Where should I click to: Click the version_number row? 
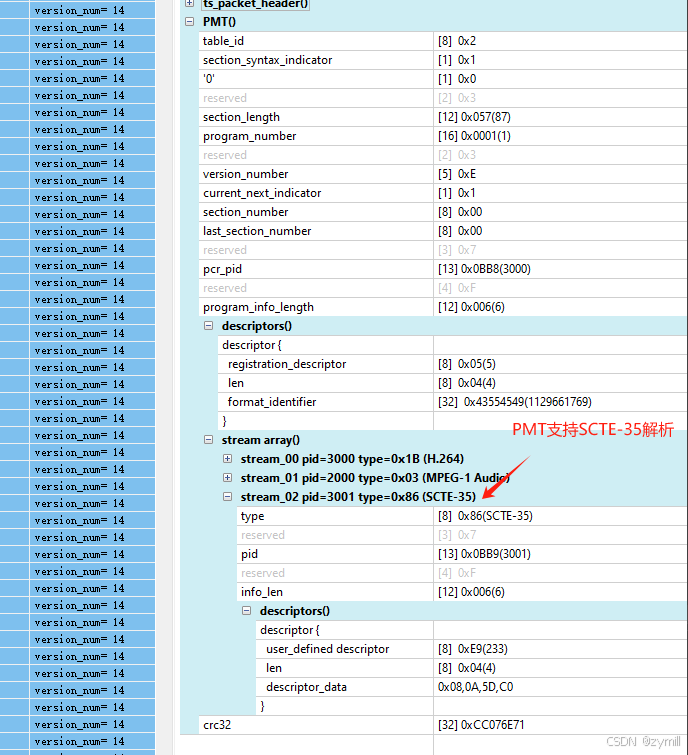(442, 174)
